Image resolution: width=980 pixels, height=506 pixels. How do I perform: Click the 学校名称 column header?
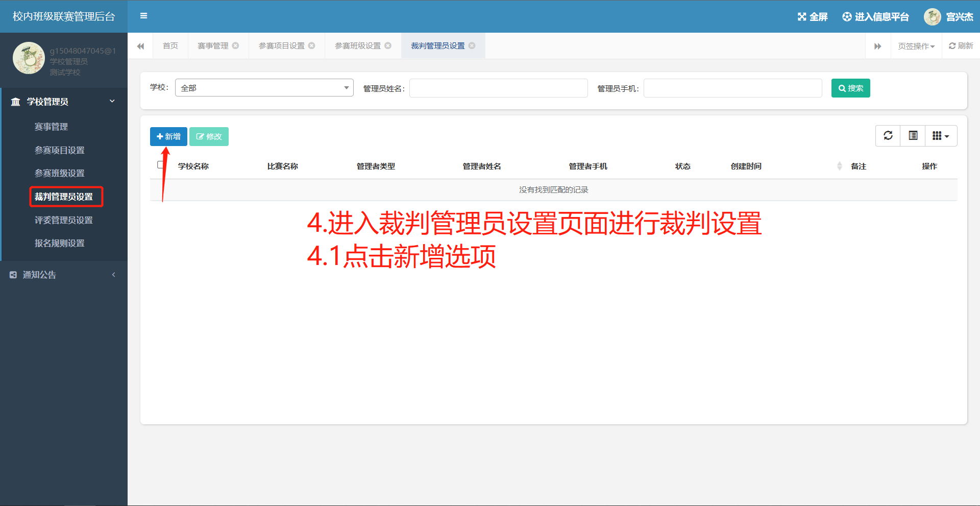tap(193, 166)
